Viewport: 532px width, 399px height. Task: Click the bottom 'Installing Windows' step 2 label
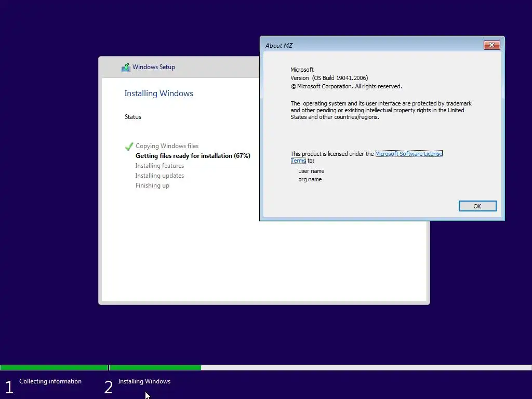click(144, 381)
